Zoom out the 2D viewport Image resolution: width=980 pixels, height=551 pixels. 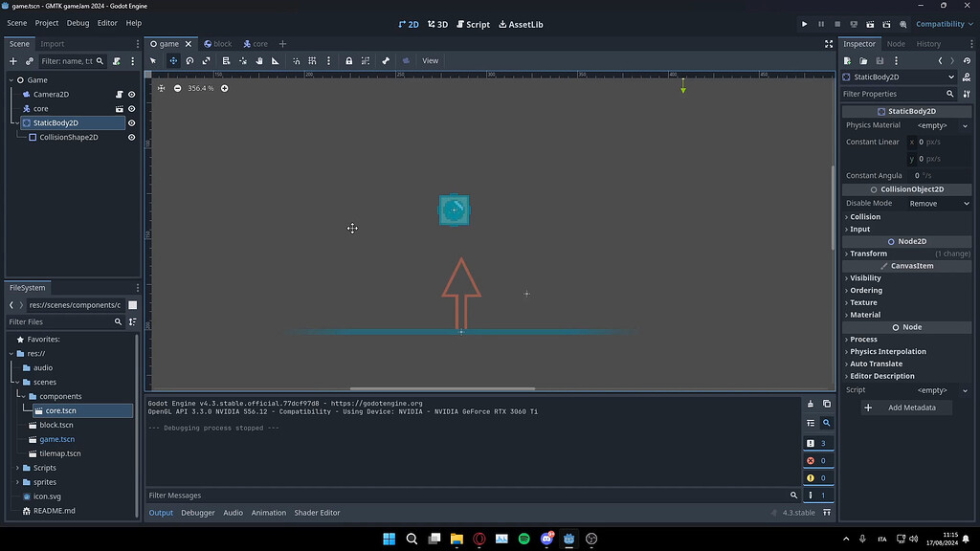[x=177, y=88]
